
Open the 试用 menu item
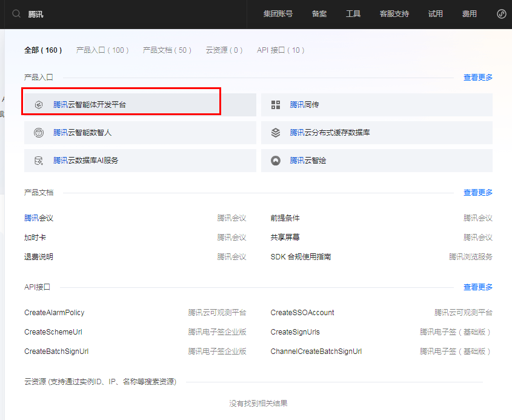(435, 14)
